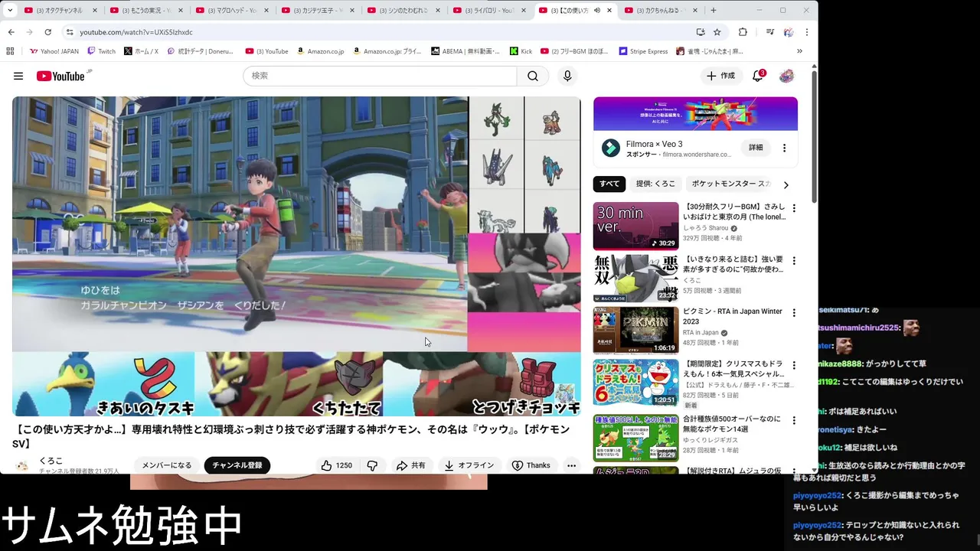Select the 提供: くろこ filter chip

(x=655, y=184)
